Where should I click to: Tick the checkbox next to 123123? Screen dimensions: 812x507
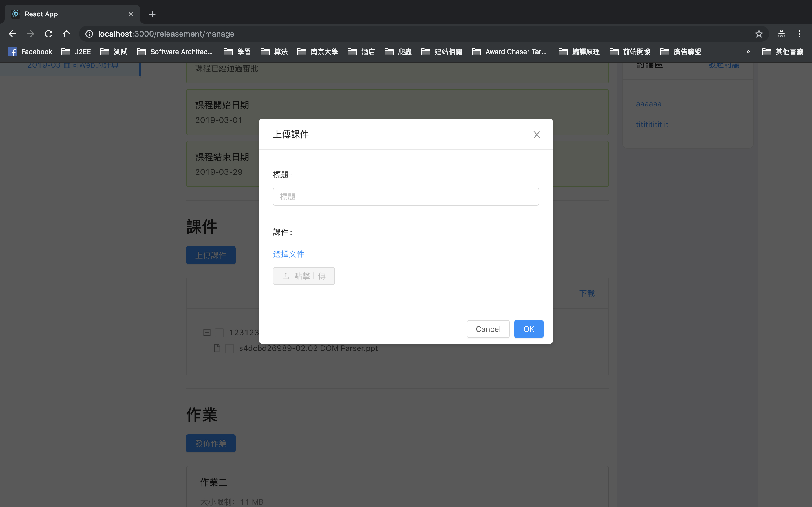[219, 333]
